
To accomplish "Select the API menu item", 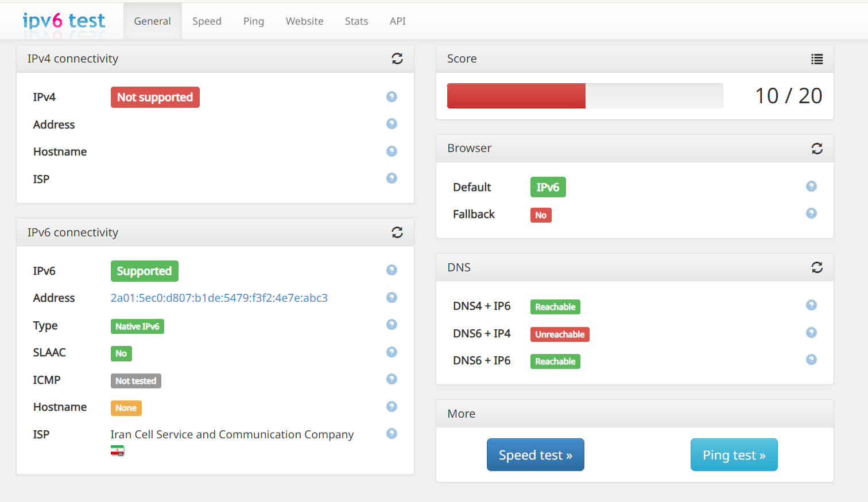I will [x=397, y=21].
